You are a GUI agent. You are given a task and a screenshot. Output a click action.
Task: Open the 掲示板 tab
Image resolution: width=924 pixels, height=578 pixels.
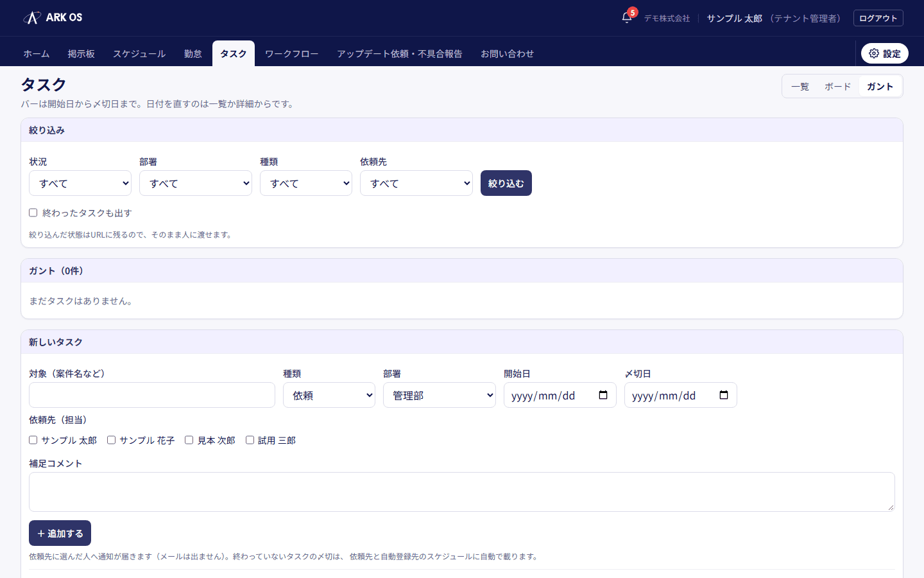[x=81, y=53]
